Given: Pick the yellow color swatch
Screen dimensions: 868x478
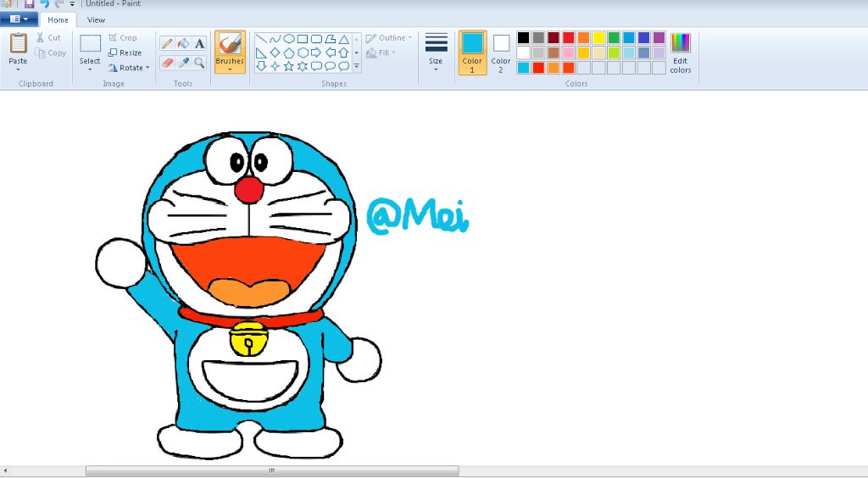Looking at the screenshot, I should (598, 37).
